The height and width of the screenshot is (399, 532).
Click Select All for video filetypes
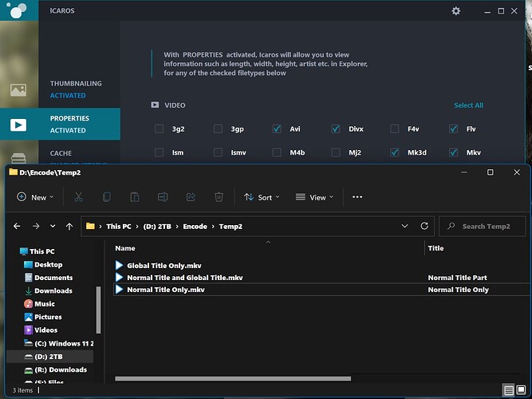[x=468, y=105]
